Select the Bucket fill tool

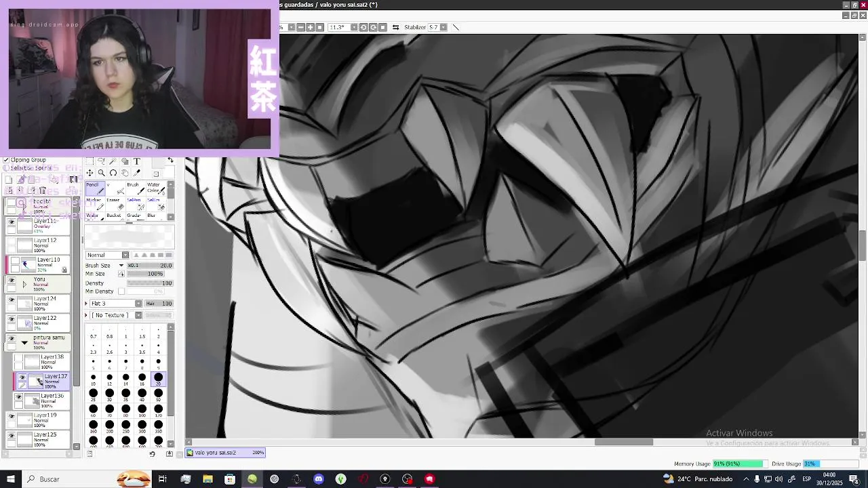[x=115, y=216]
